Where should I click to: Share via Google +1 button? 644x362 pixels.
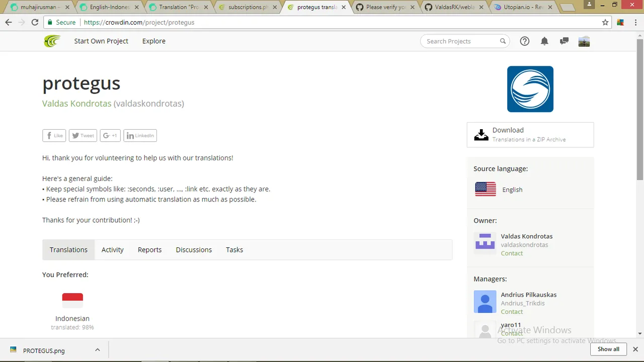pyautogui.click(x=110, y=135)
